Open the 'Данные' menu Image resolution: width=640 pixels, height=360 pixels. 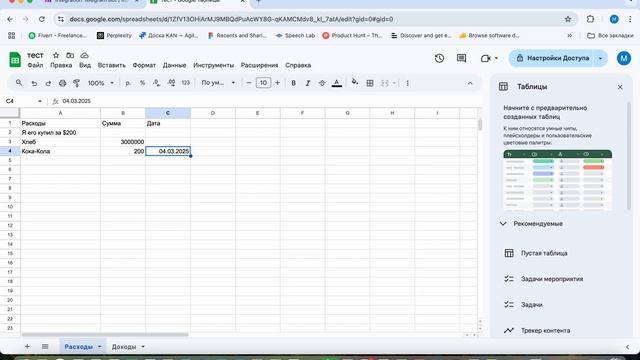point(174,65)
